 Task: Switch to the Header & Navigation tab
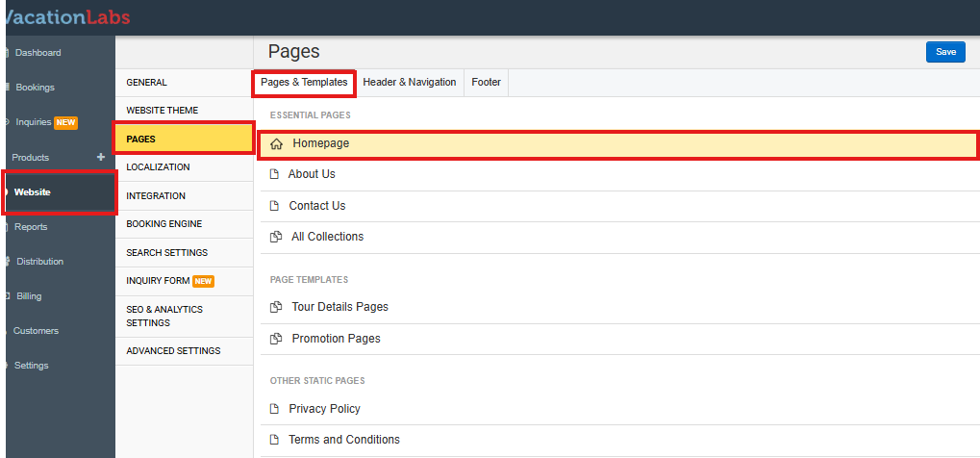coord(410,83)
